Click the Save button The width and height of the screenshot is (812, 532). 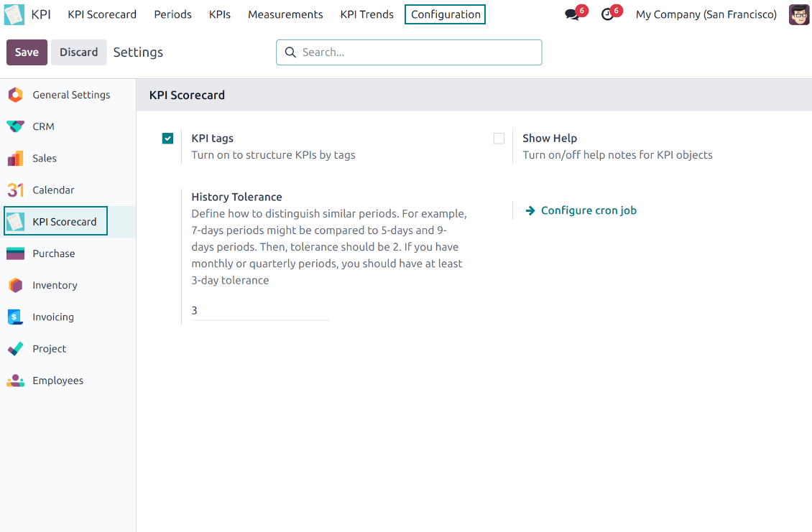[27, 52]
